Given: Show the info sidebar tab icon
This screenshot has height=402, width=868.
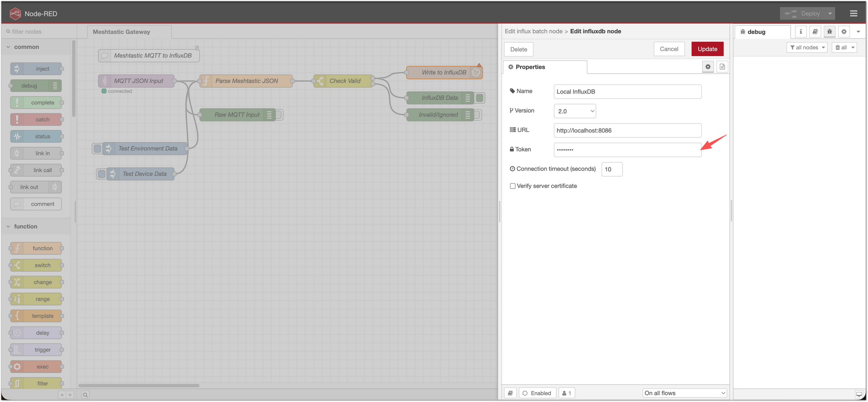Looking at the screenshot, I should pyautogui.click(x=801, y=32).
